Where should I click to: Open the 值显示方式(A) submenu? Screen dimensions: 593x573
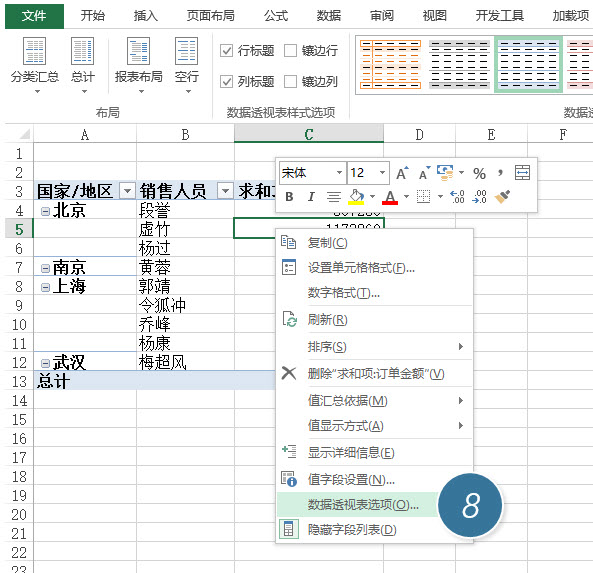(374, 425)
